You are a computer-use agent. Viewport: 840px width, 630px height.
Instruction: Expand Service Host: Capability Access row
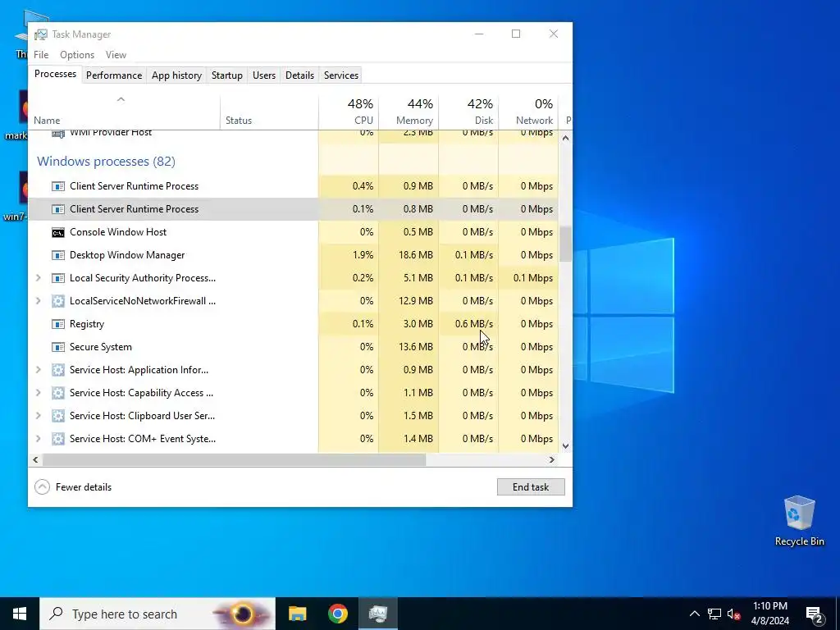click(38, 393)
